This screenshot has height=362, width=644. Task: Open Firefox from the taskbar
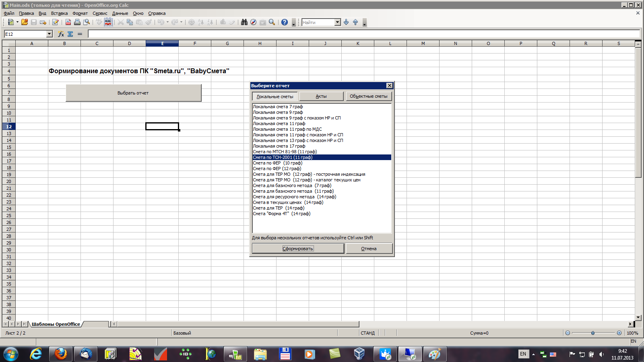pos(61,354)
